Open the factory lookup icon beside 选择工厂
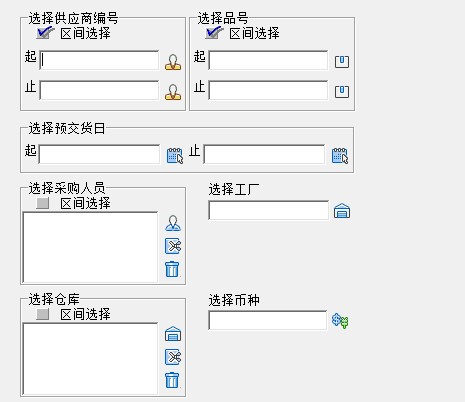 342,211
